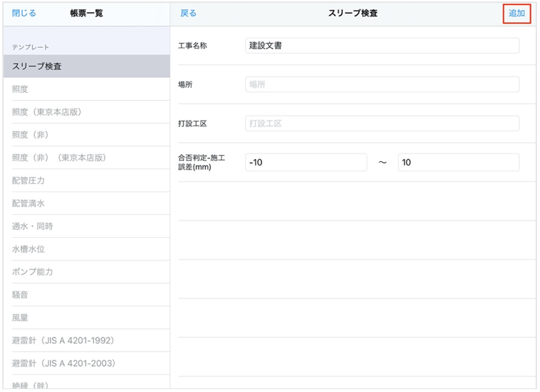Click the 戻る back link
Screen dimensions: 540x392
tap(188, 14)
